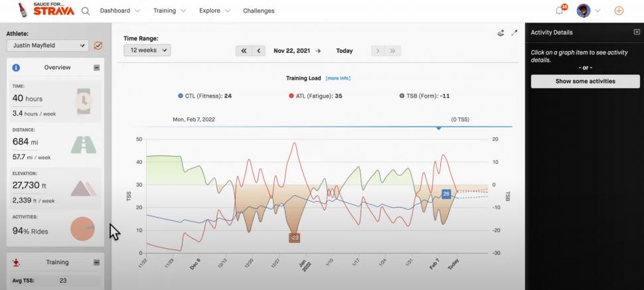Click the blue info icon in Overview
The height and width of the screenshot is (290, 644).
pyautogui.click(x=16, y=68)
